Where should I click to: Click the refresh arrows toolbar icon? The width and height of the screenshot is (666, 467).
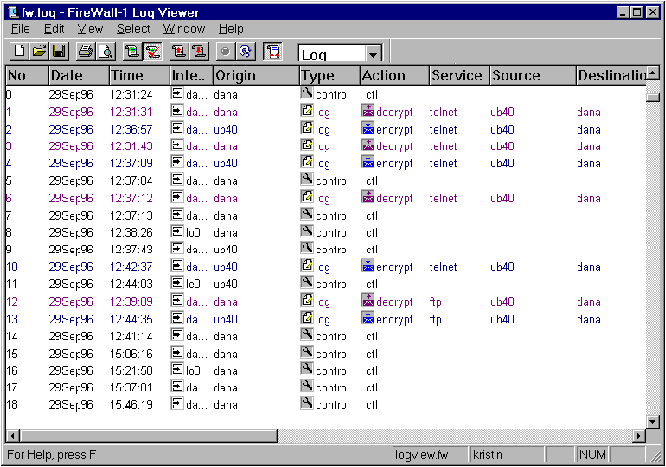click(245, 51)
